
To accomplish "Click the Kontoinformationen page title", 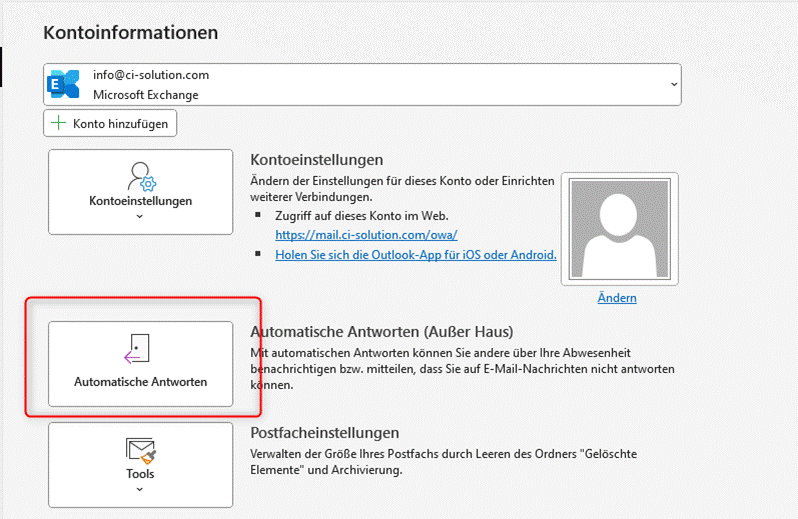I will 131,33.
